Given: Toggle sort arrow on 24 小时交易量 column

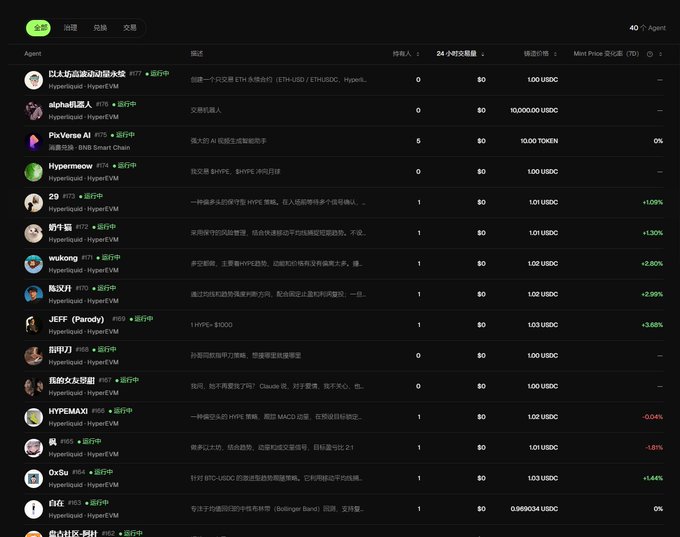Looking at the screenshot, I should (x=483, y=54).
